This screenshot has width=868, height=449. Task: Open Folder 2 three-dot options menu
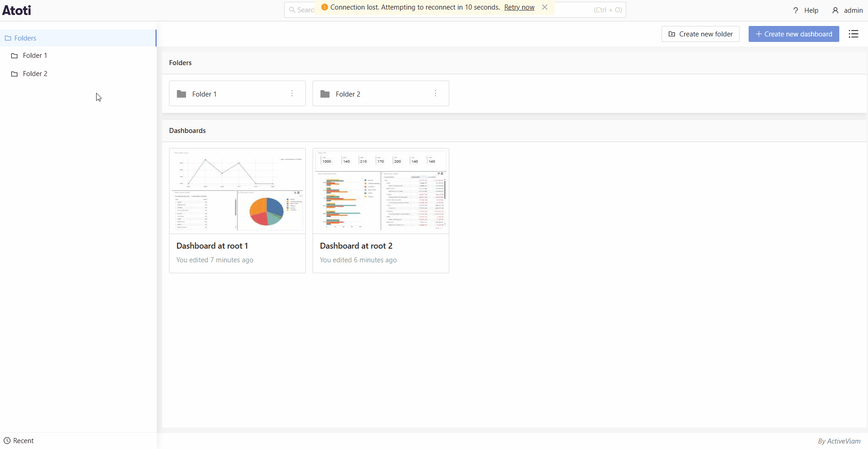click(x=436, y=93)
